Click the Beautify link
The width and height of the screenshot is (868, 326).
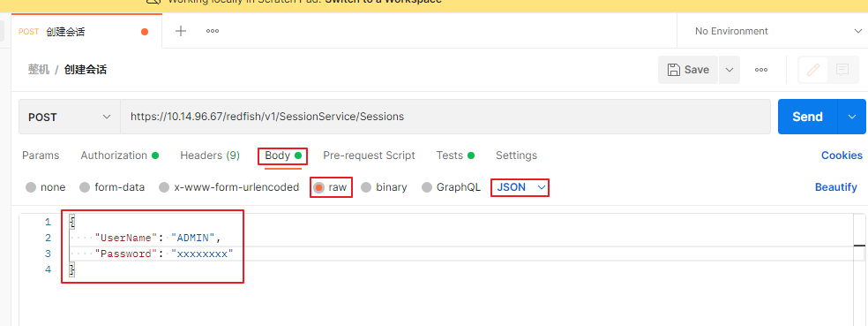[836, 187]
